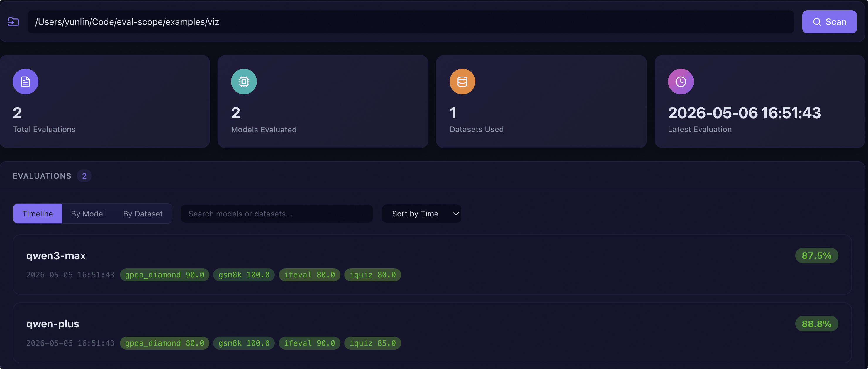Click the database icon for Datasets Used

click(x=462, y=82)
